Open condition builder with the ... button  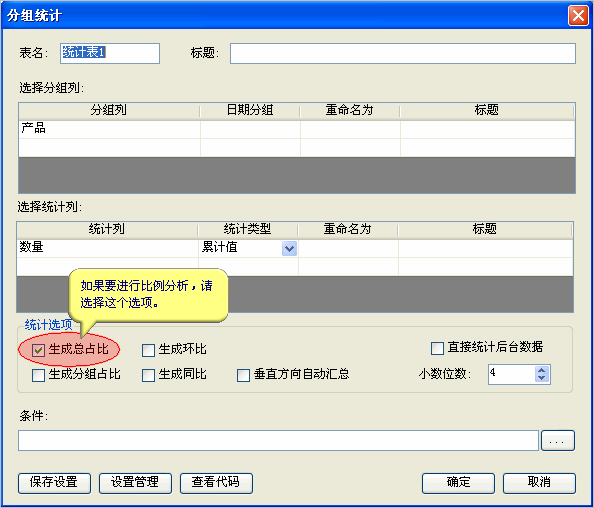click(x=558, y=441)
